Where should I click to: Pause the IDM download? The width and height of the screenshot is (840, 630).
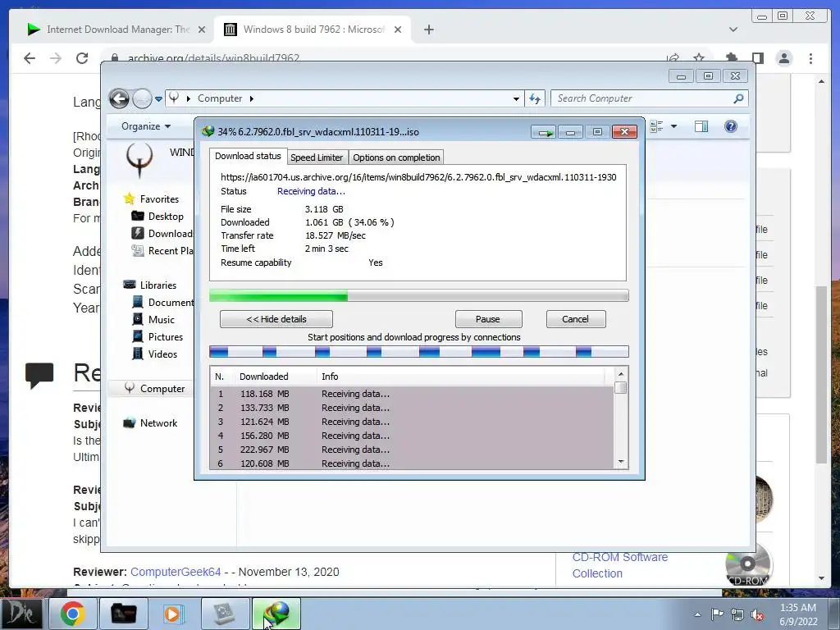point(488,319)
